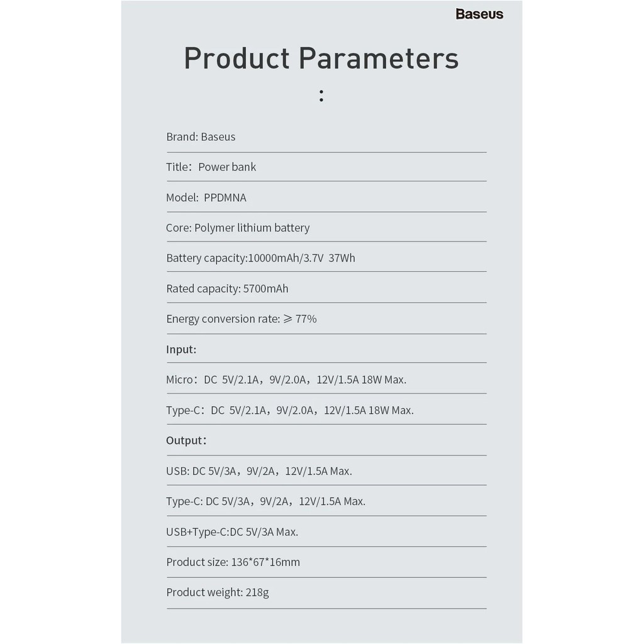The height and width of the screenshot is (644, 644).
Task: Select the Title: Power bank row
Action: pos(211,167)
